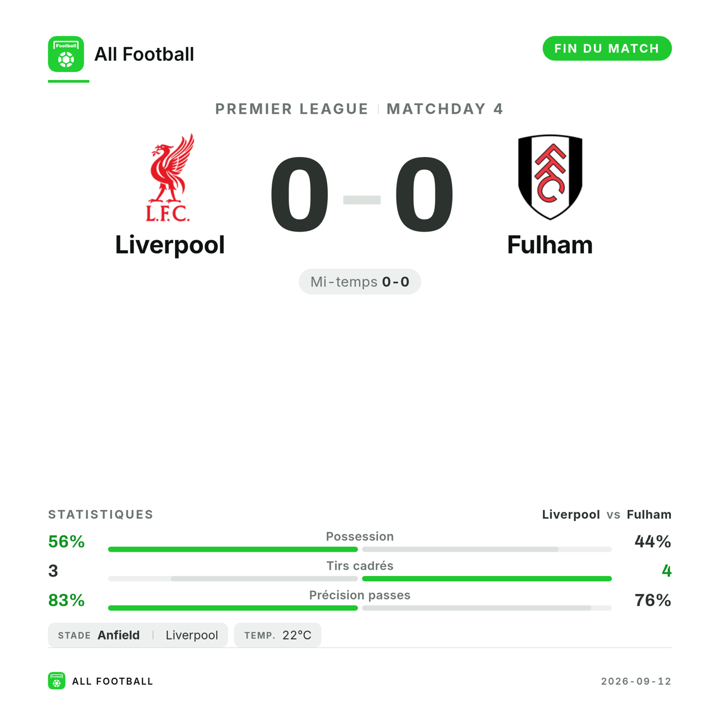
Task: Click Liverpool's green possession bar
Action: click(233, 549)
